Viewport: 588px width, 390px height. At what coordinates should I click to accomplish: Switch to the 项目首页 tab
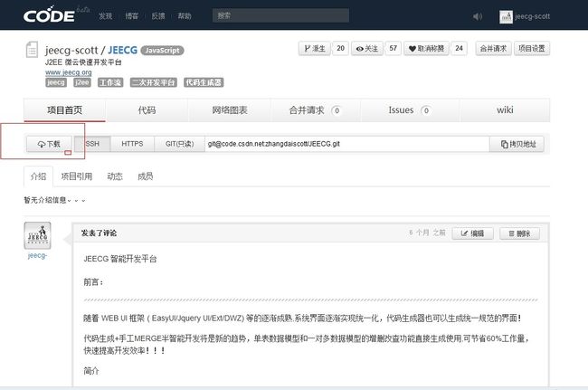click(64, 110)
